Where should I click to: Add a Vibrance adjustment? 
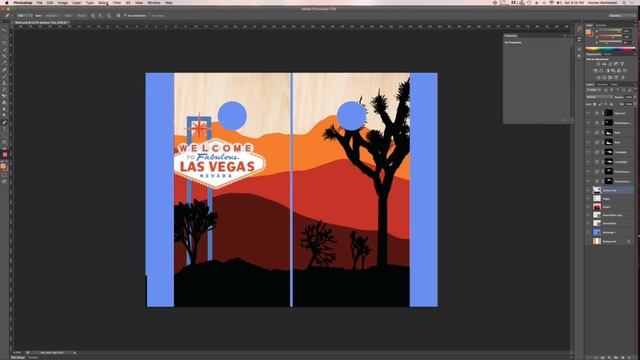coord(622,64)
